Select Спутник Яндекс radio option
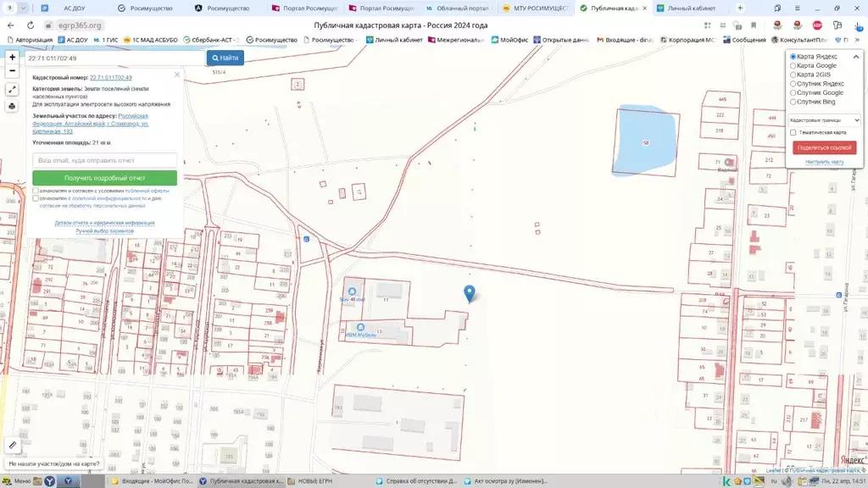 (793, 84)
